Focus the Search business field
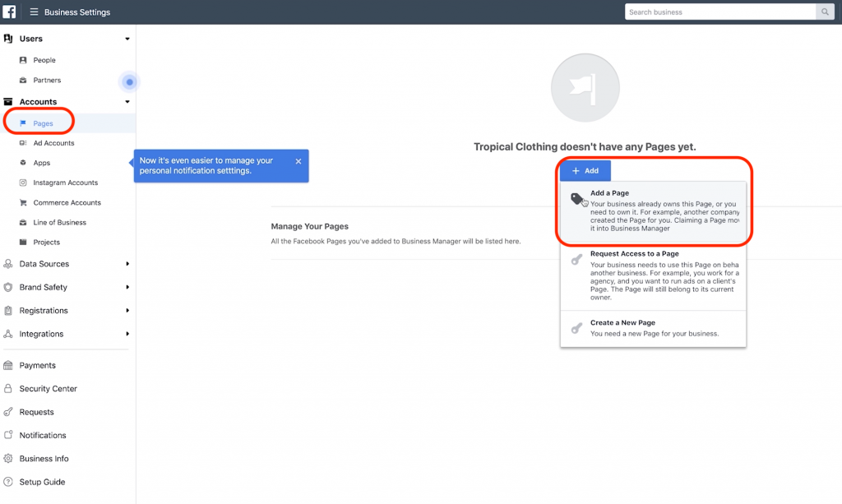Image resolution: width=842 pixels, height=504 pixels. click(720, 12)
